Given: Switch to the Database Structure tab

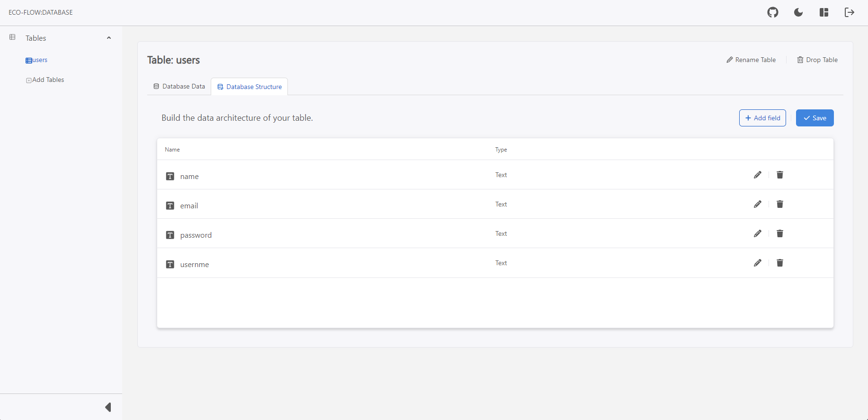Looking at the screenshot, I should click(250, 87).
